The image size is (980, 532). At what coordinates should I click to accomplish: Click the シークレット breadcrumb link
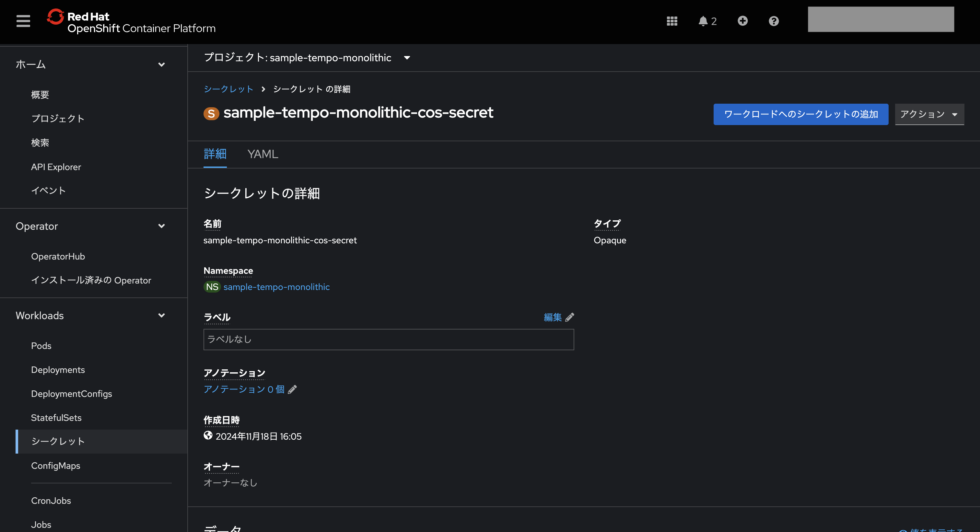(228, 89)
